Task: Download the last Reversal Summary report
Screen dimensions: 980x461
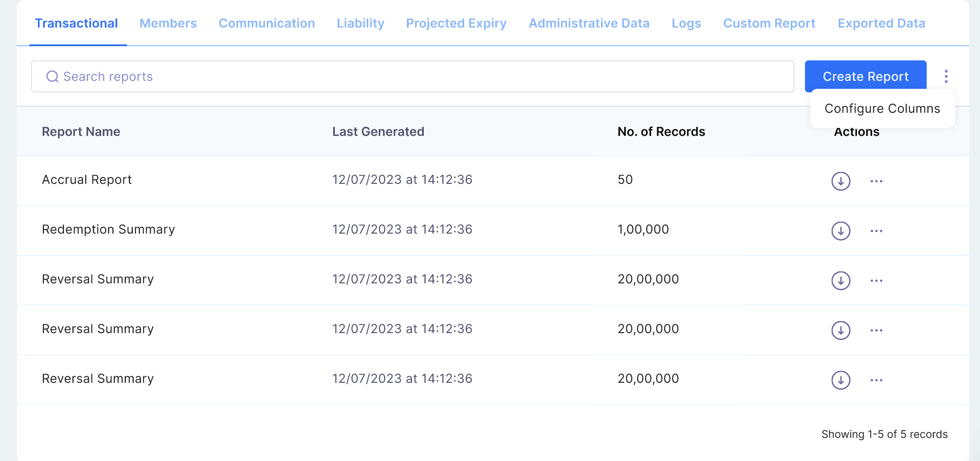Action: (x=841, y=380)
